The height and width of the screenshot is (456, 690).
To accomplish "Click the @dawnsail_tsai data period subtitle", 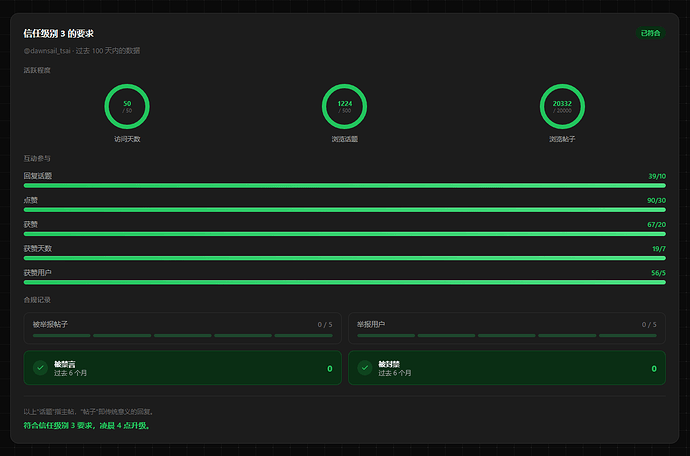I will pos(82,51).
